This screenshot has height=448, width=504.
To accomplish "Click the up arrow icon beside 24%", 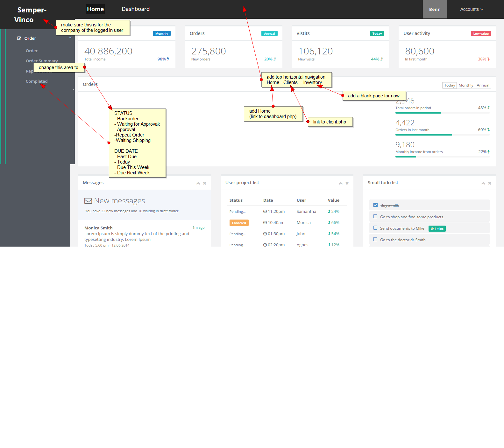I will [329, 211].
